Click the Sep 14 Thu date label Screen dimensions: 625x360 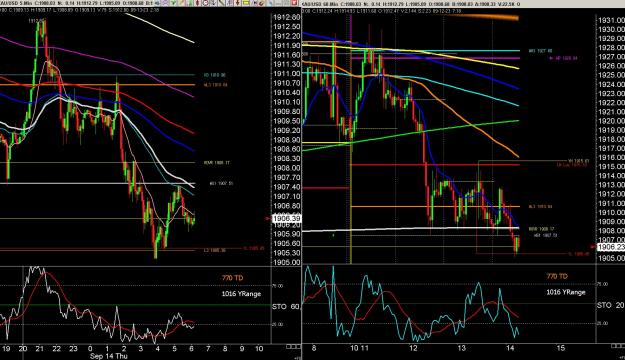click(108, 356)
